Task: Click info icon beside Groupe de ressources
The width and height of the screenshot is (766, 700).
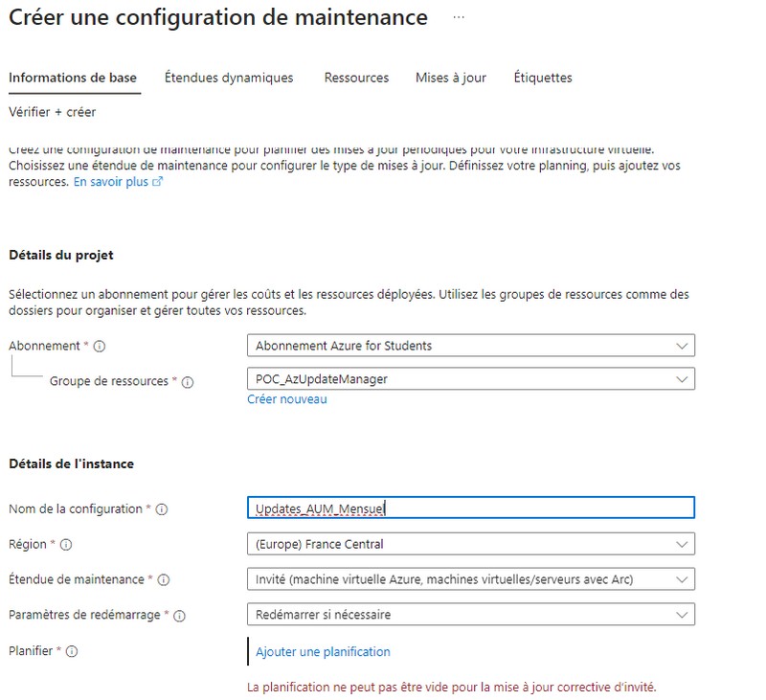Action: point(188,382)
